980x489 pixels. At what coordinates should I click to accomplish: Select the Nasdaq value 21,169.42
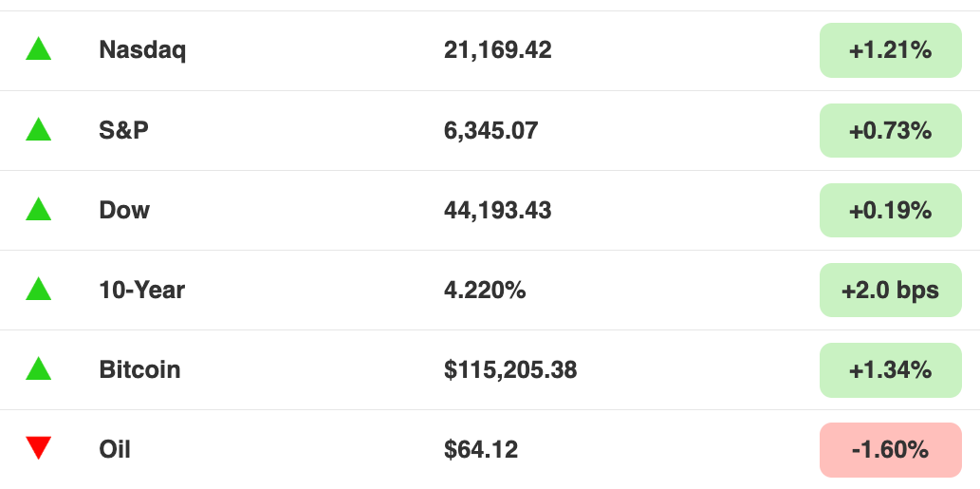tap(498, 50)
